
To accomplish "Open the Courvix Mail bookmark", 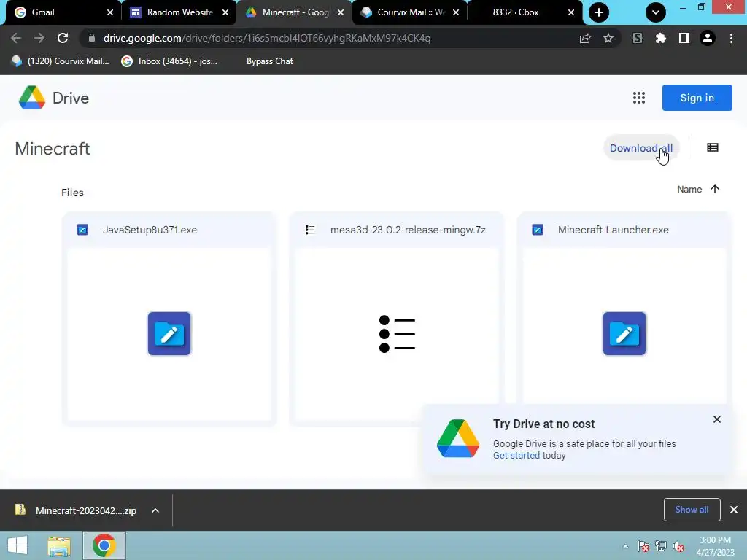I will pos(61,61).
